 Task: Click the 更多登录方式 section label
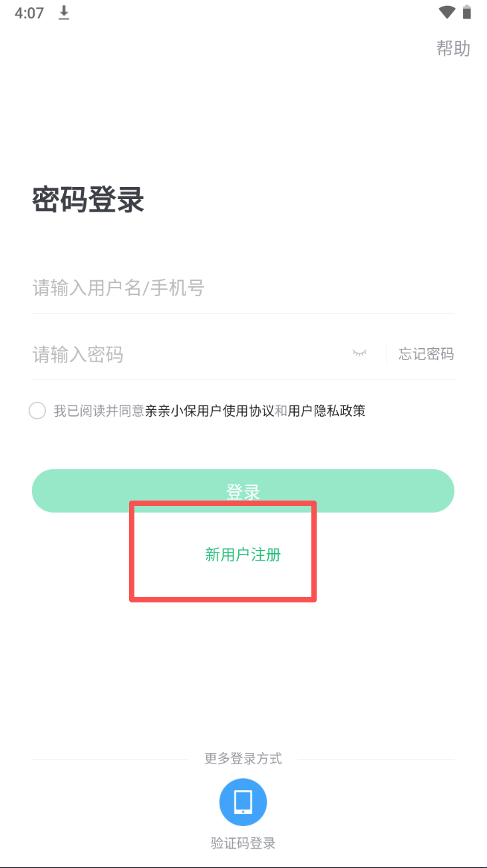point(243,759)
